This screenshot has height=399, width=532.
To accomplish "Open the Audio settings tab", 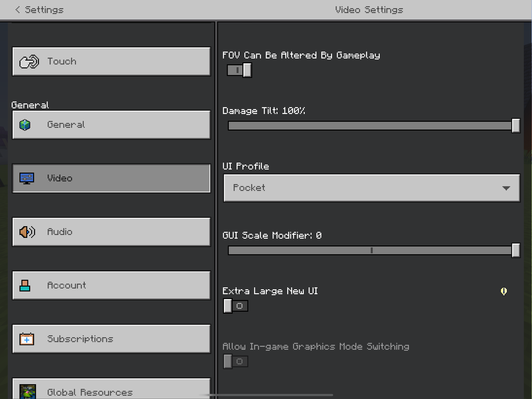I will click(111, 232).
